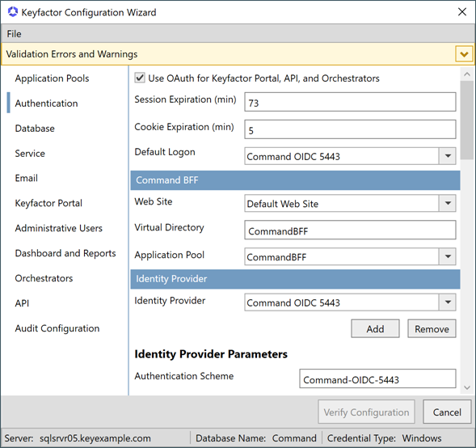Close the Keyfactor Configuration Wizard window

pos(462,12)
